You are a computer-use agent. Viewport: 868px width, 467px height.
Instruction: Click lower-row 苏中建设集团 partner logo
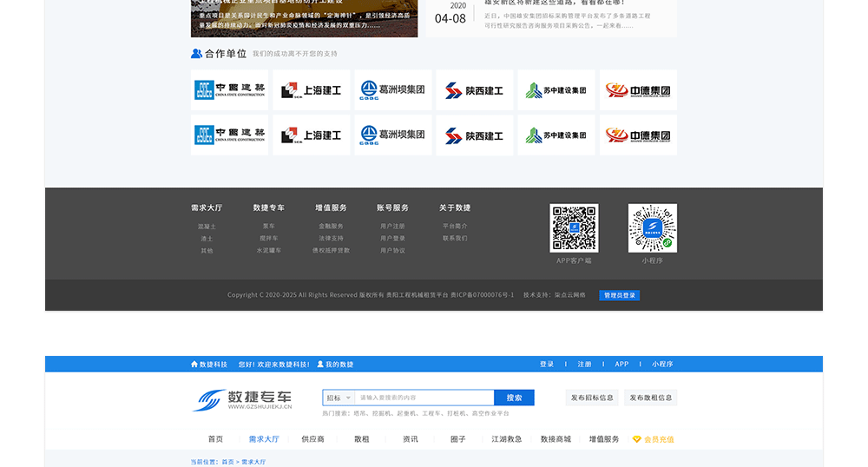[x=556, y=135]
